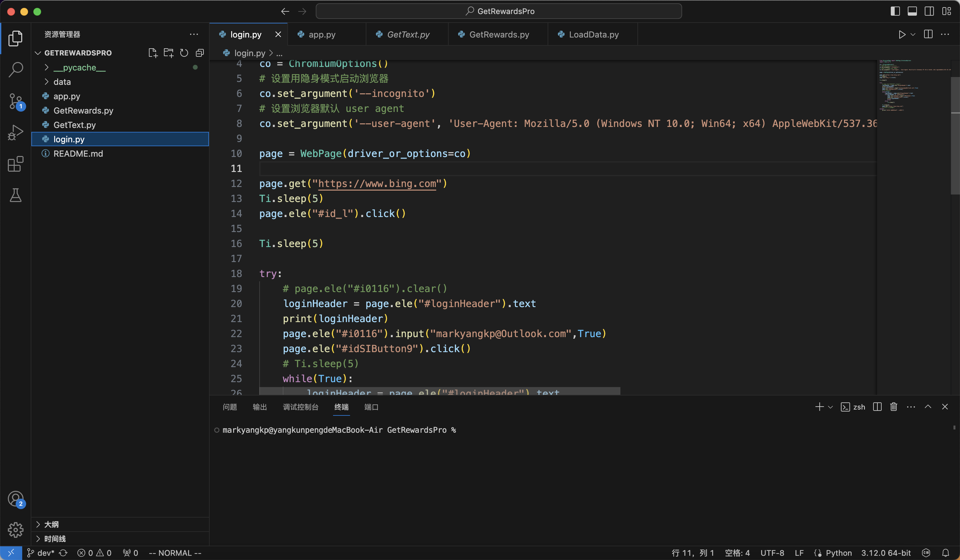Open the Search view in activity bar
The width and height of the screenshot is (960, 560).
tap(15, 70)
